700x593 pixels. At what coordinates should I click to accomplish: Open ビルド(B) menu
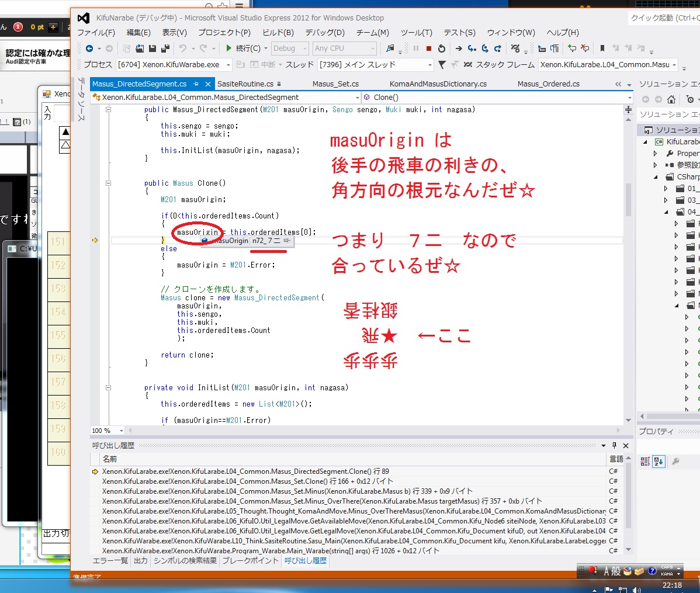pos(278,33)
